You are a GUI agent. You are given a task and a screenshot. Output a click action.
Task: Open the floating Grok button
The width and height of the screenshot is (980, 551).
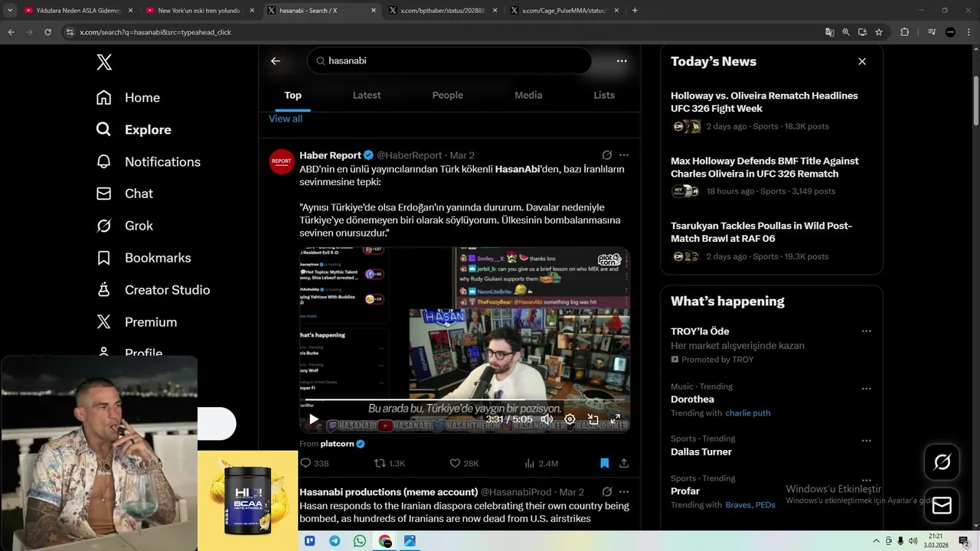click(x=942, y=462)
